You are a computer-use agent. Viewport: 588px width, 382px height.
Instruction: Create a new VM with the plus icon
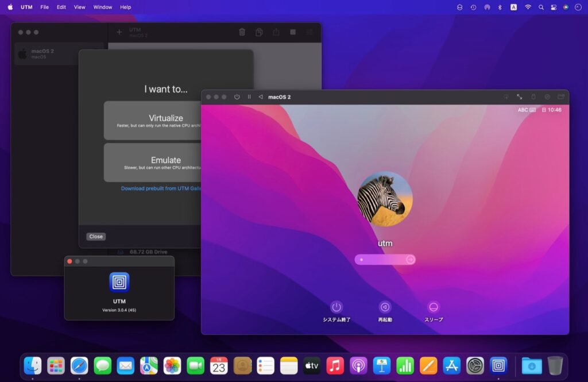coord(119,32)
